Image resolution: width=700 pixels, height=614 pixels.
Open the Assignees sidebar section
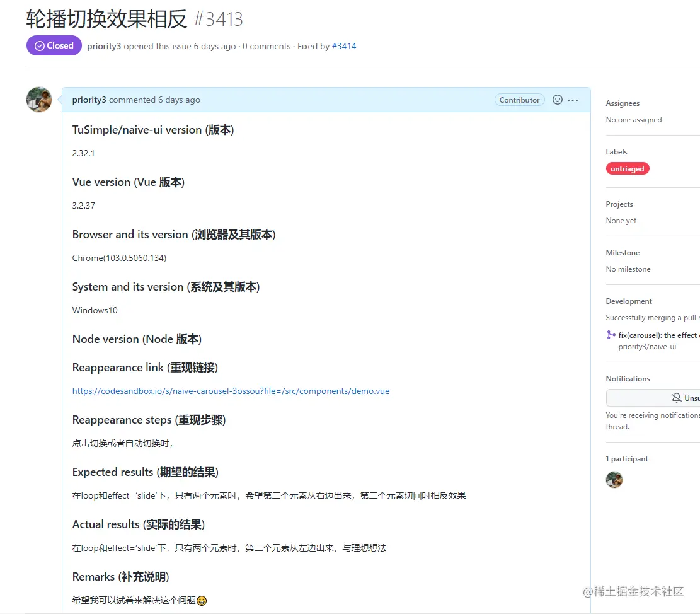pos(623,103)
